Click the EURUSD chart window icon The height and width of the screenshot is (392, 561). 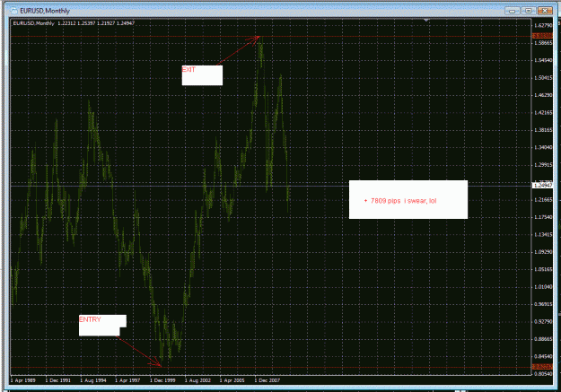[14, 11]
